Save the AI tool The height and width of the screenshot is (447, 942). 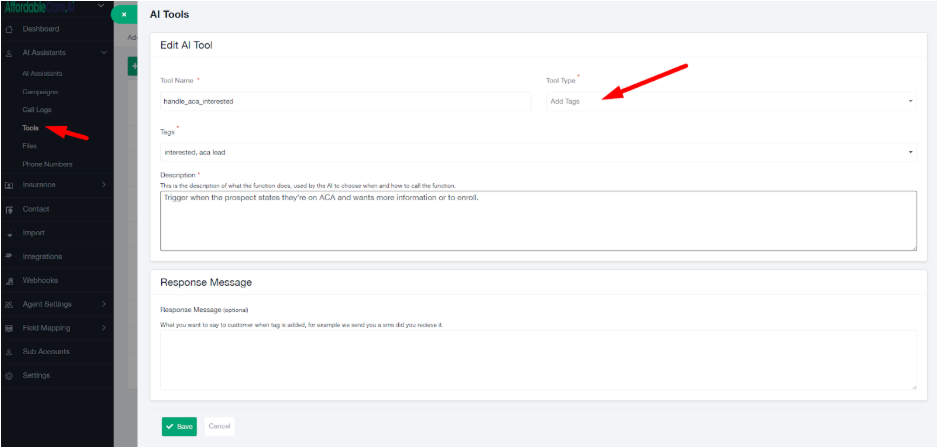(179, 426)
